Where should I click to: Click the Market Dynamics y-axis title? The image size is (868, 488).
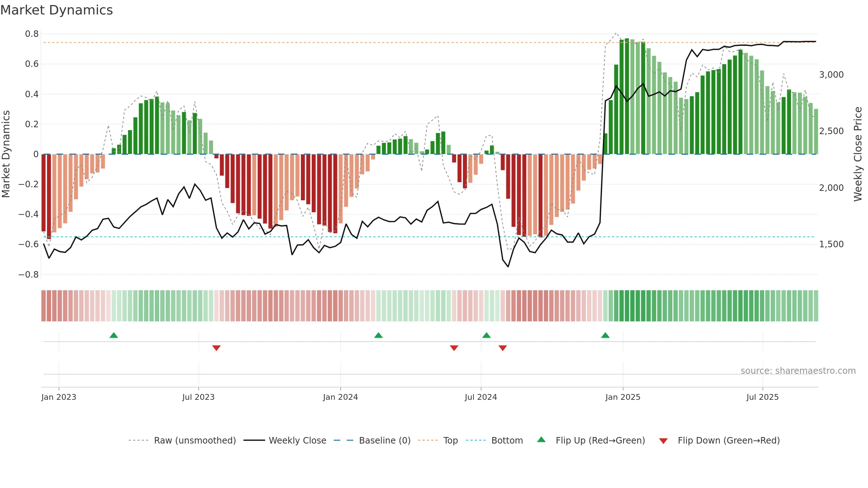(6, 154)
